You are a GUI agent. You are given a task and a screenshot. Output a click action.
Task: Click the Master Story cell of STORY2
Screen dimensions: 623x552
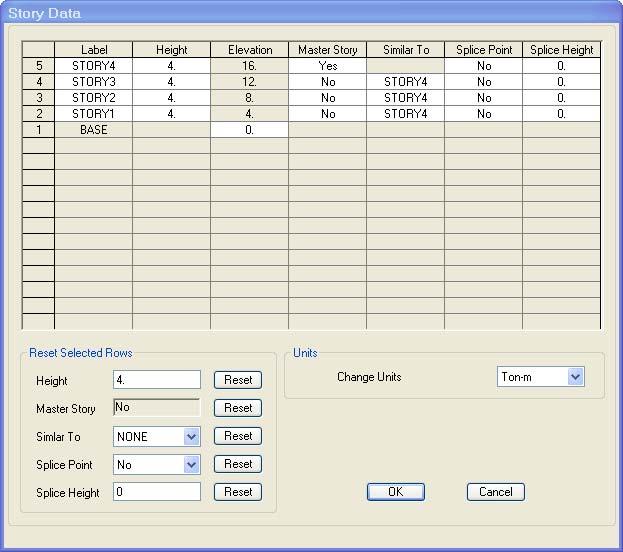coord(327,98)
